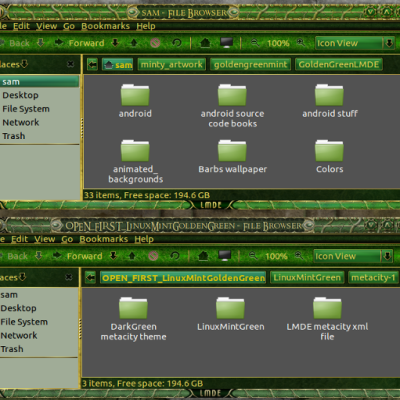Click OPEN_FIRST_LinuxMintGoldenGreen path button
The height and width of the screenshot is (400, 400).
click(183, 278)
